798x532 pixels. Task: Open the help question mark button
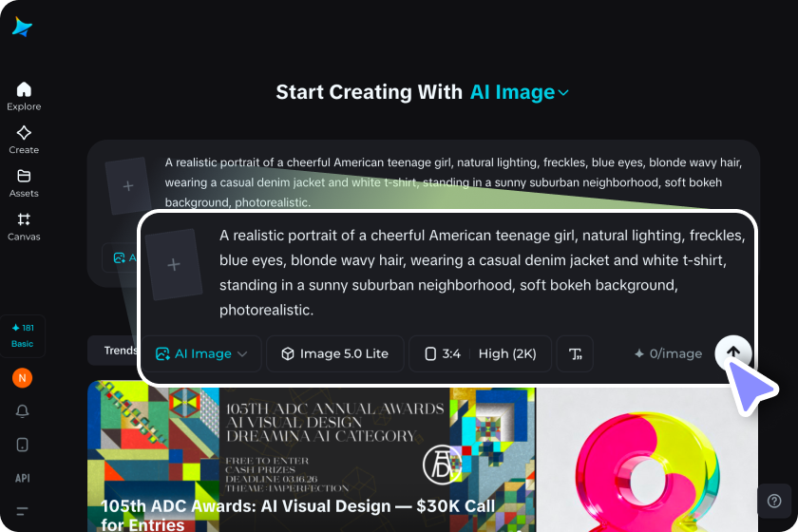coord(774,501)
